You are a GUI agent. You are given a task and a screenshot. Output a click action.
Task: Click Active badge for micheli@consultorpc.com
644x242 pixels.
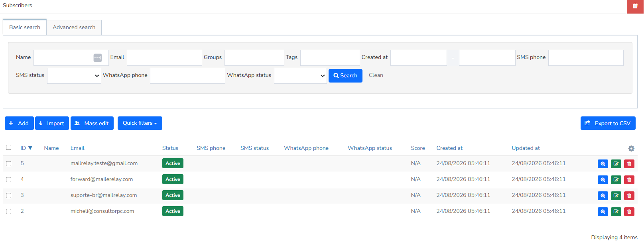pos(173,211)
